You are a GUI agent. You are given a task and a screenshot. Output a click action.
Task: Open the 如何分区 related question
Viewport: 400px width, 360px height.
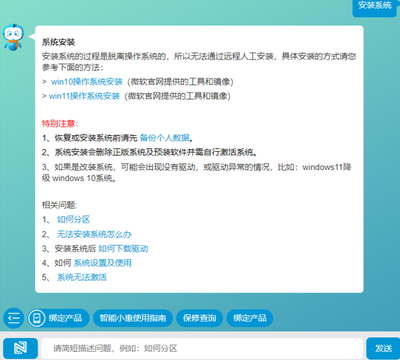[x=73, y=219]
